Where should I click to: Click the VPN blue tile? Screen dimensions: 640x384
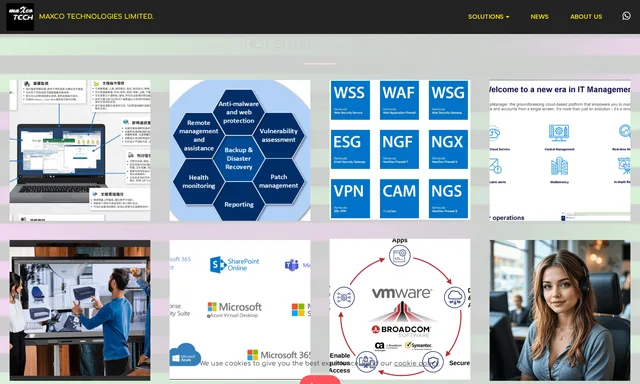[350, 198]
